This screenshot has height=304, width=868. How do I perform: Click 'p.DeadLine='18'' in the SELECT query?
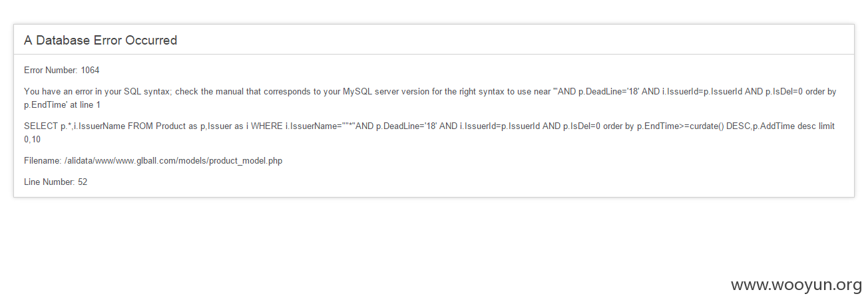407,126
